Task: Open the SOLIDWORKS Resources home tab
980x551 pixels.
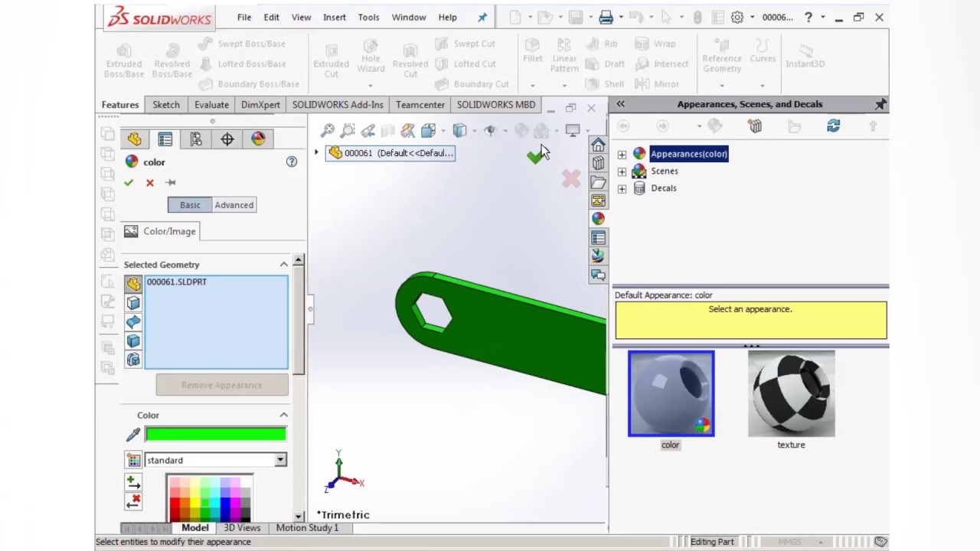Action: click(x=598, y=145)
